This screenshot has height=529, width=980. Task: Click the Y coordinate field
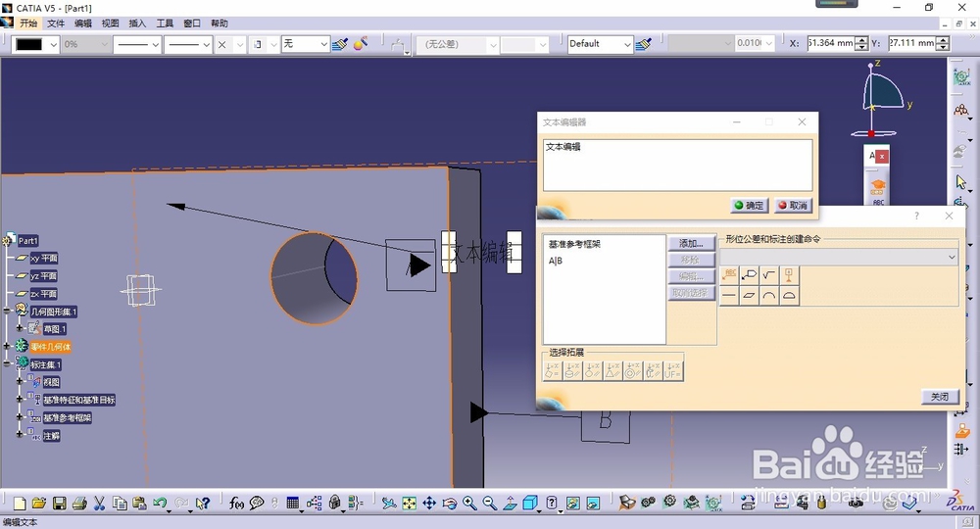pos(911,44)
